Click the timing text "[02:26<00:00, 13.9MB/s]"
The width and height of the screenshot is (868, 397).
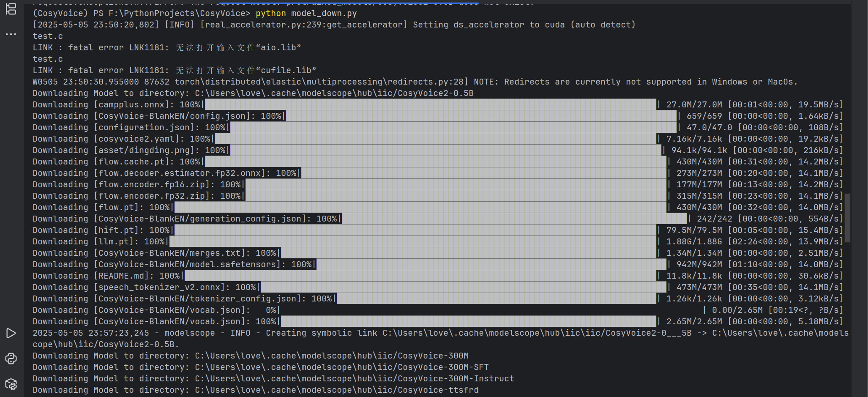tap(785, 241)
